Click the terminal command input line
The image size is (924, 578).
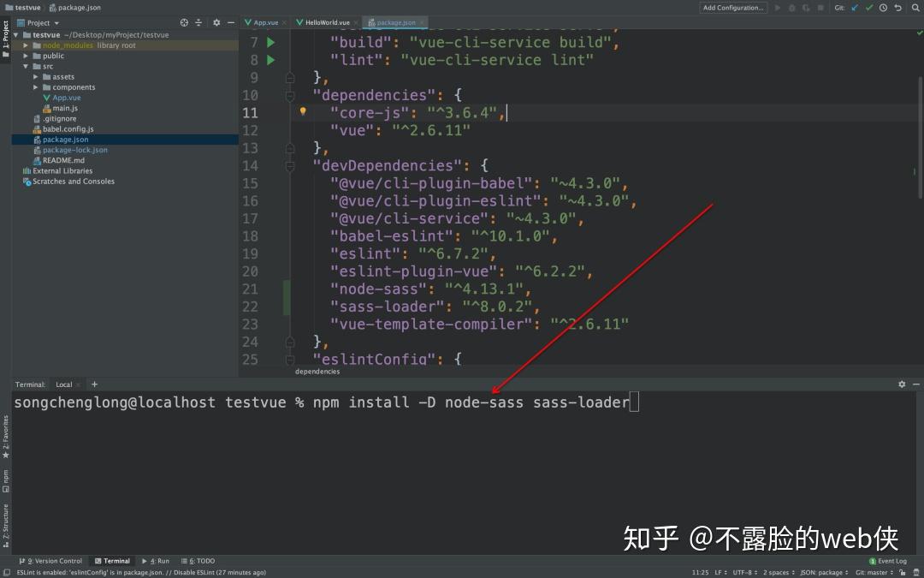pyautogui.click(x=327, y=402)
